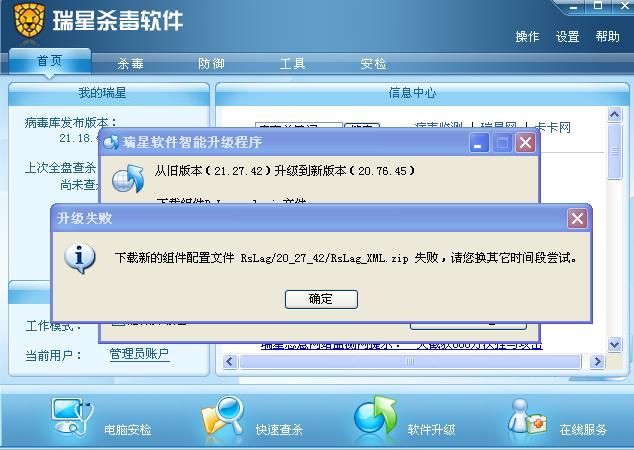Open the 操作 menu
Viewport: 634px width, 450px height.
pyautogui.click(x=527, y=37)
